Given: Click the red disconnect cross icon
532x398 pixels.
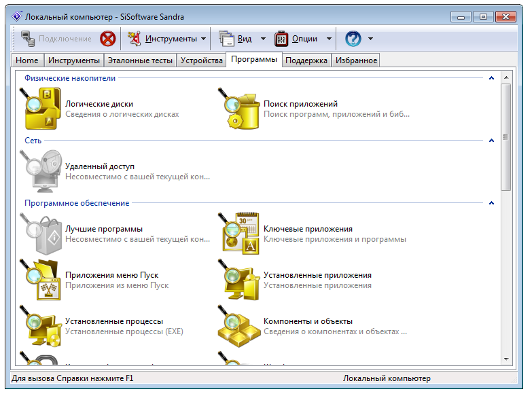Looking at the screenshot, I should 108,39.
